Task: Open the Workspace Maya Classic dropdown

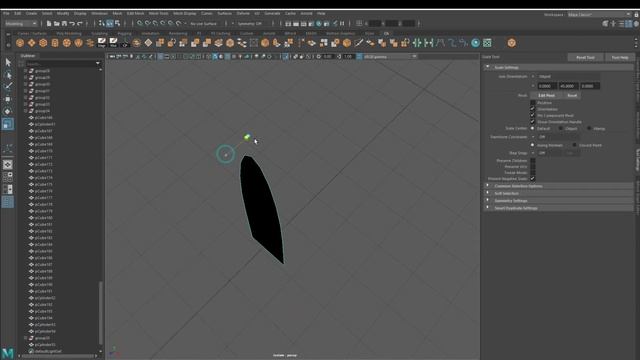Action: click(x=599, y=14)
